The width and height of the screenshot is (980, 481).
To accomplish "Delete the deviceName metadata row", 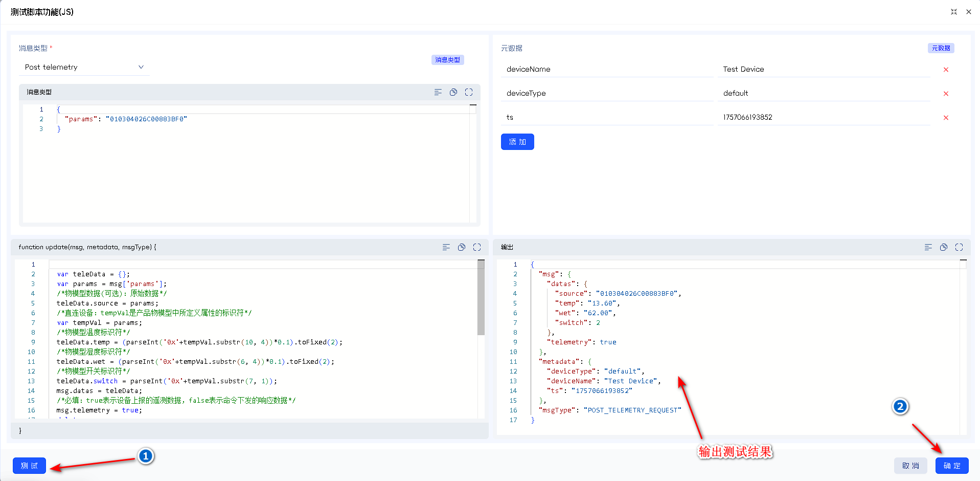I will click(945, 70).
